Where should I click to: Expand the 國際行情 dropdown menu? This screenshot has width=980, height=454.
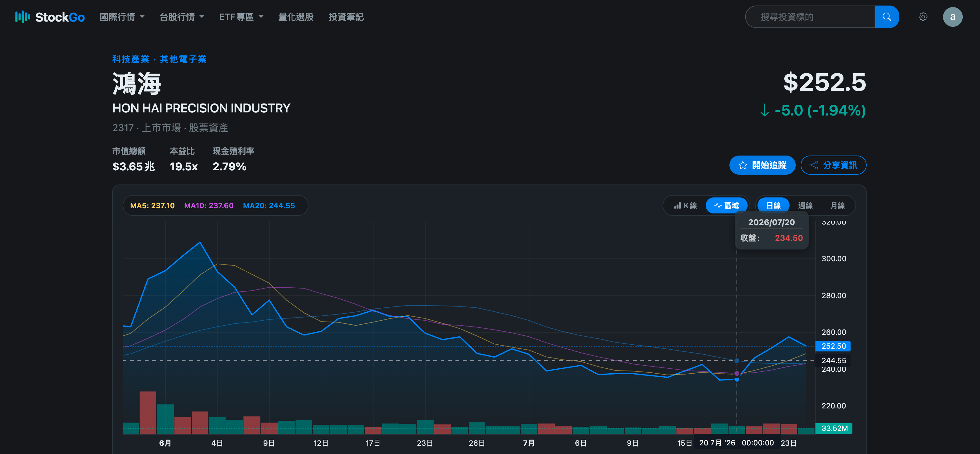pyautogui.click(x=122, y=17)
